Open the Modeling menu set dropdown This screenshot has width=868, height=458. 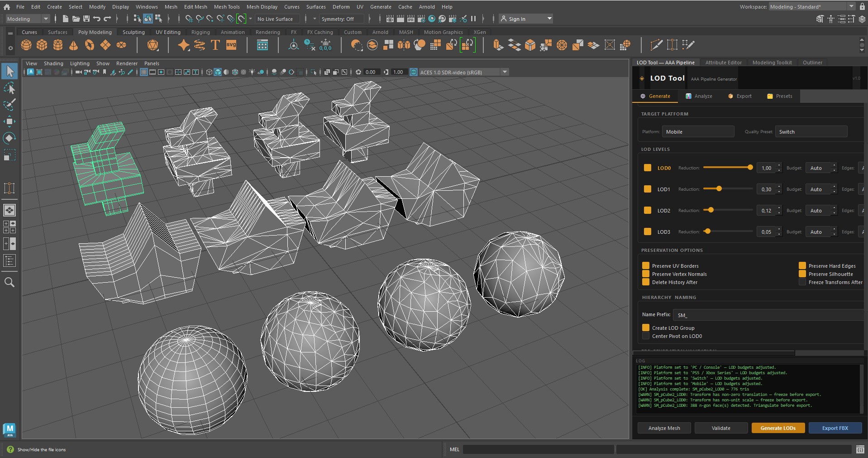tap(27, 19)
